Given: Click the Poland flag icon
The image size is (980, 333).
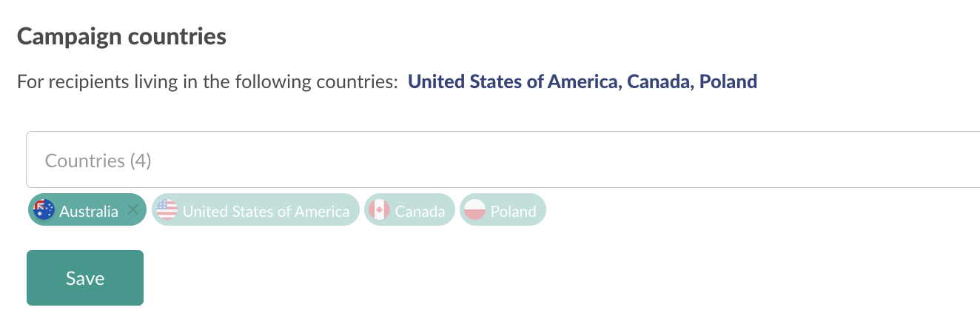Looking at the screenshot, I should (x=474, y=210).
